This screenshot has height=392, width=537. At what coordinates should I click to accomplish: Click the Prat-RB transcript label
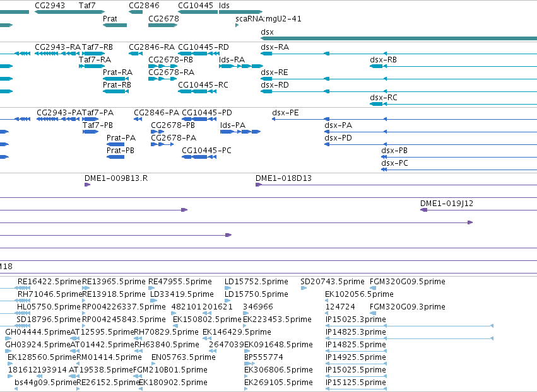click(117, 85)
